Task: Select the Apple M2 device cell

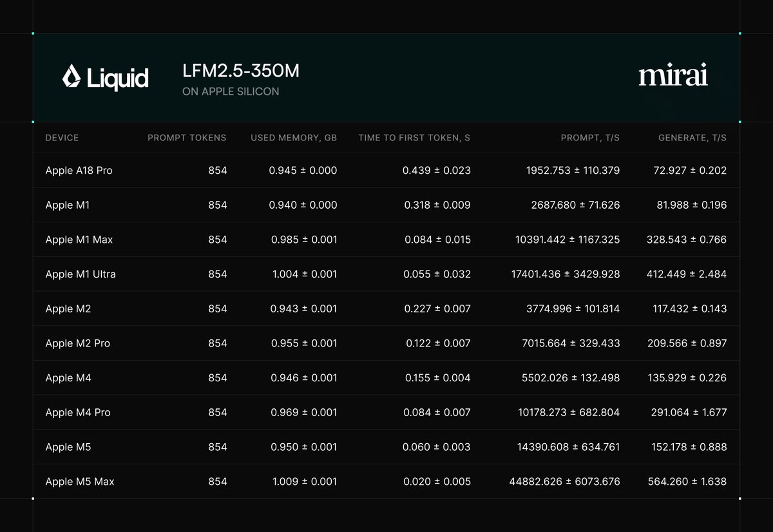Action: click(x=68, y=309)
